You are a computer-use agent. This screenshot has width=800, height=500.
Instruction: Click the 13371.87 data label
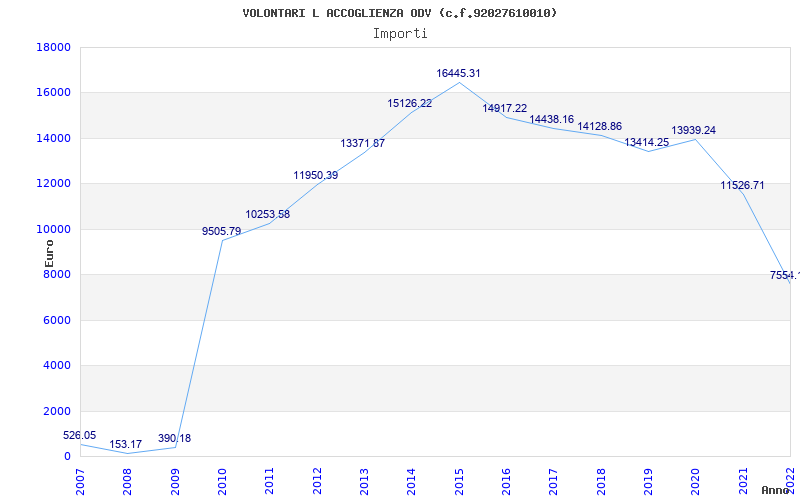pos(363,143)
